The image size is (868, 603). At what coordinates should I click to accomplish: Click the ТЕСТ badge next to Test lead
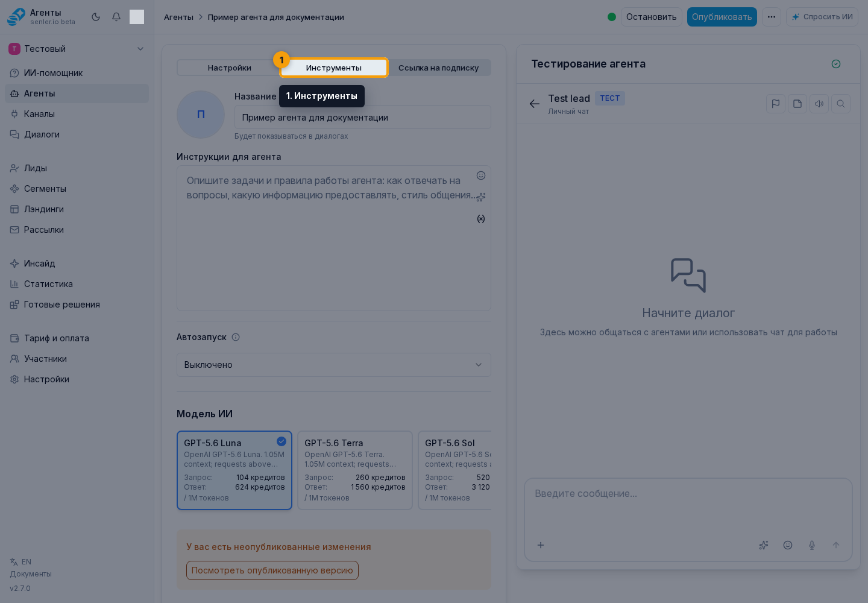tap(610, 98)
